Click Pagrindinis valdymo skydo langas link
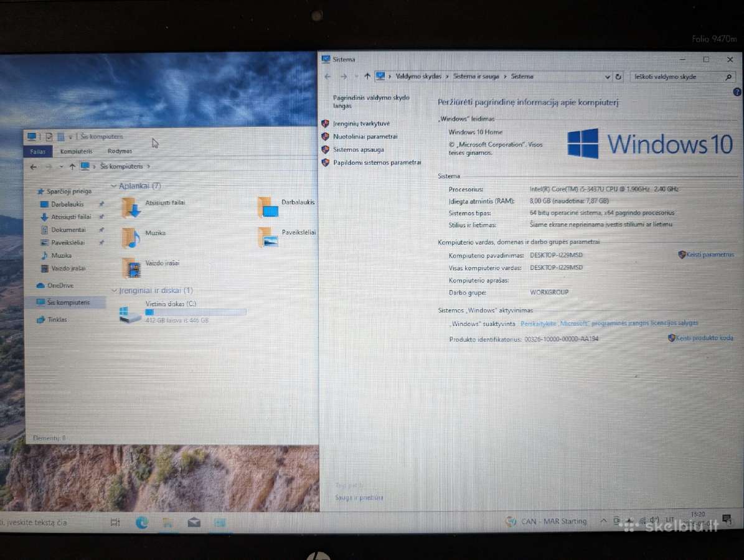The height and width of the screenshot is (560, 744). point(370,101)
